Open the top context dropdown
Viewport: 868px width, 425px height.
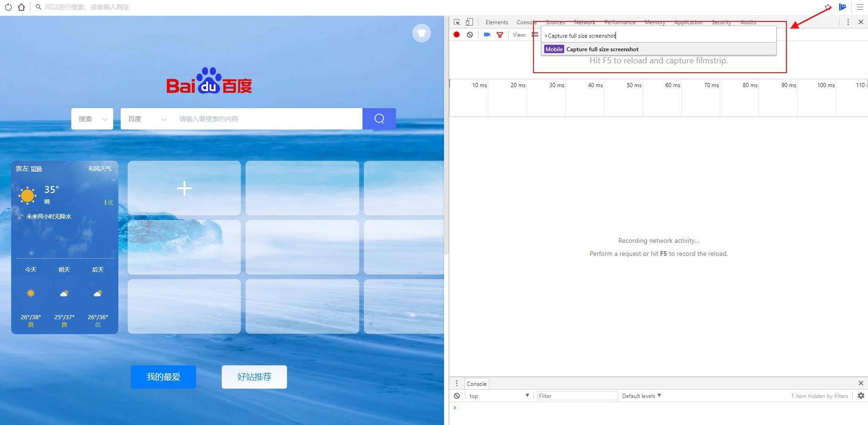click(x=499, y=396)
